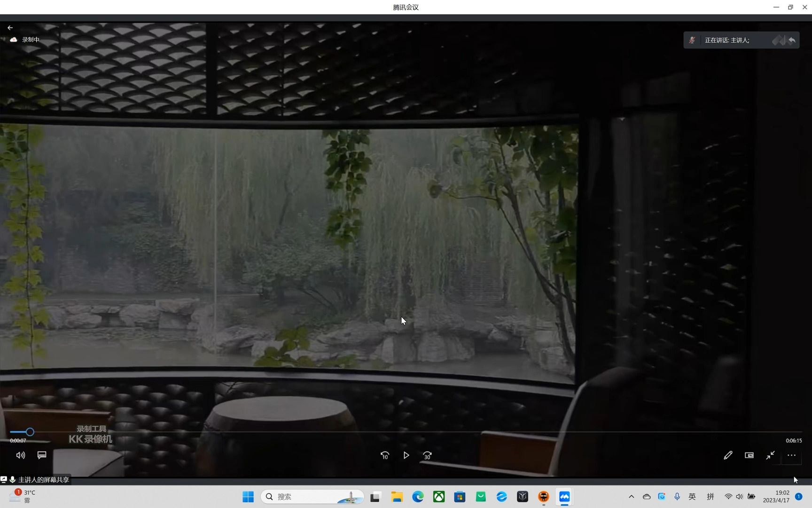This screenshot has width=812, height=508.
Task: Open Task View on the taskbar
Action: pyautogui.click(x=375, y=497)
